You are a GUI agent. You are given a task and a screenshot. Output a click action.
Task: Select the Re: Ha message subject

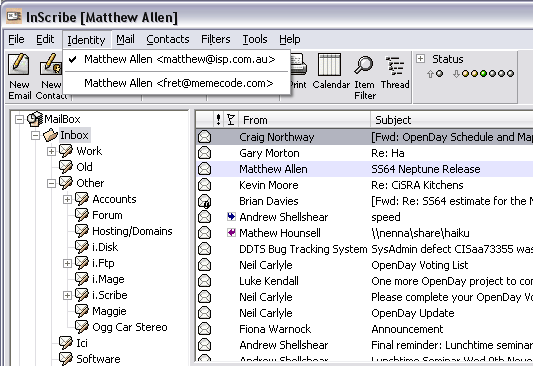click(x=388, y=153)
